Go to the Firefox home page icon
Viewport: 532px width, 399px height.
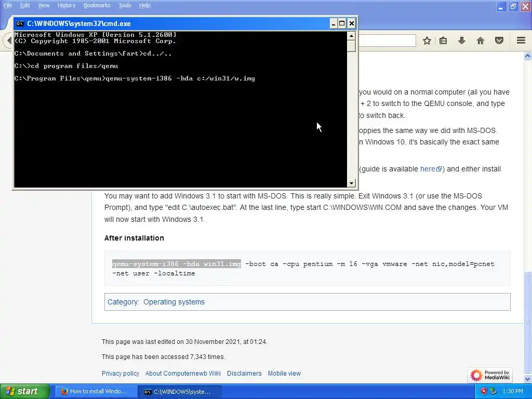coord(481,41)
